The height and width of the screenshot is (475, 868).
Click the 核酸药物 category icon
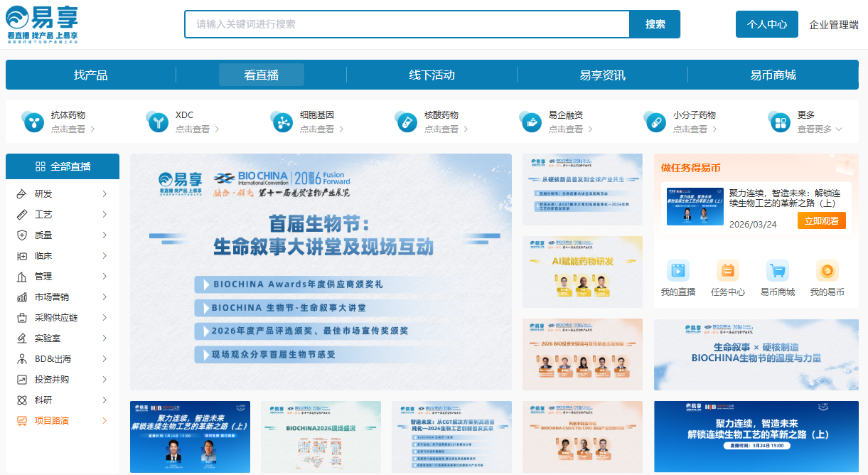(406, 122)
